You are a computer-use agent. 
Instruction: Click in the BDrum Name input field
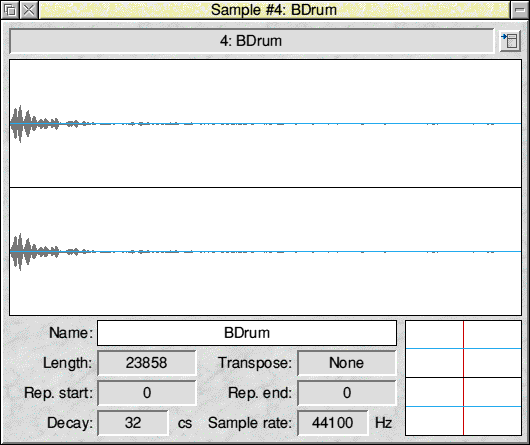(x=247, y=333)
